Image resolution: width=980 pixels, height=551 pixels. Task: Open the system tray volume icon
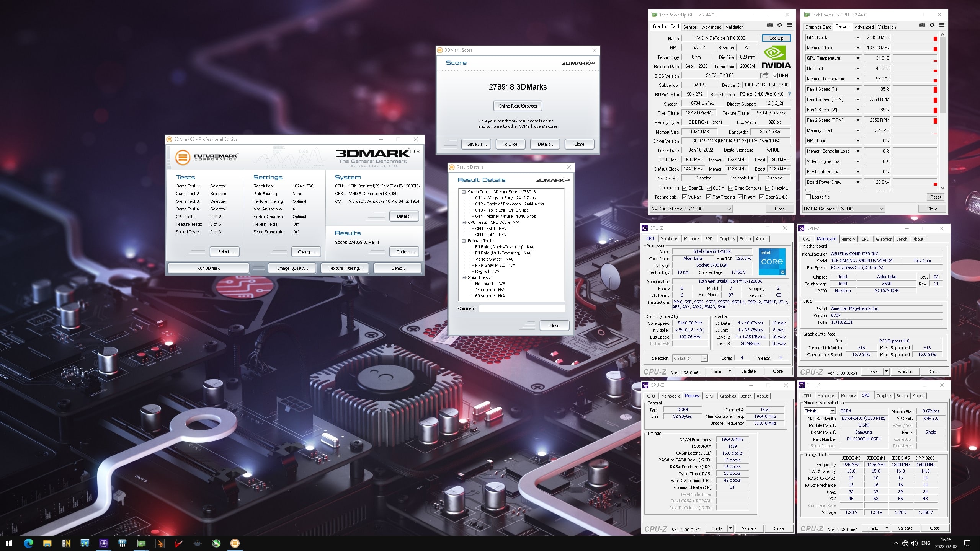(915, 543)
